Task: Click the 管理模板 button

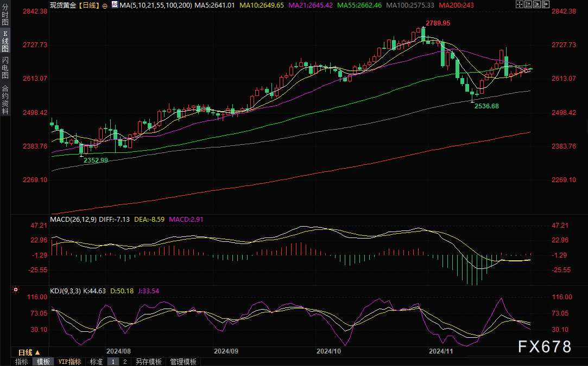Action: pyautogui.click(x=183, y=362)
